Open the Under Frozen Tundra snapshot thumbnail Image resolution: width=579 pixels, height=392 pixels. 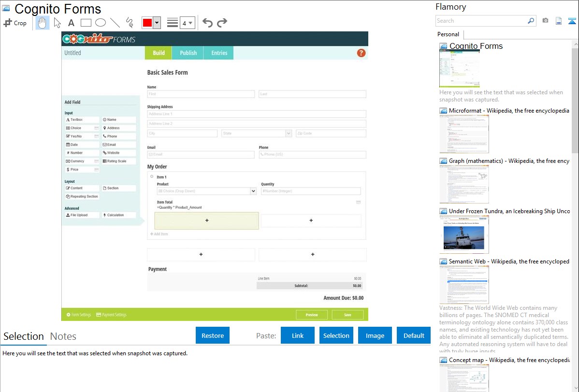(x=464, y=234)
